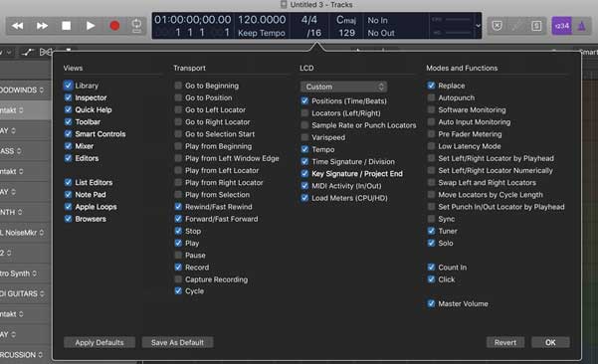Open the LCD display mode chevron menu
This screenshot has width=598, height=364.
tap(478, 26)
